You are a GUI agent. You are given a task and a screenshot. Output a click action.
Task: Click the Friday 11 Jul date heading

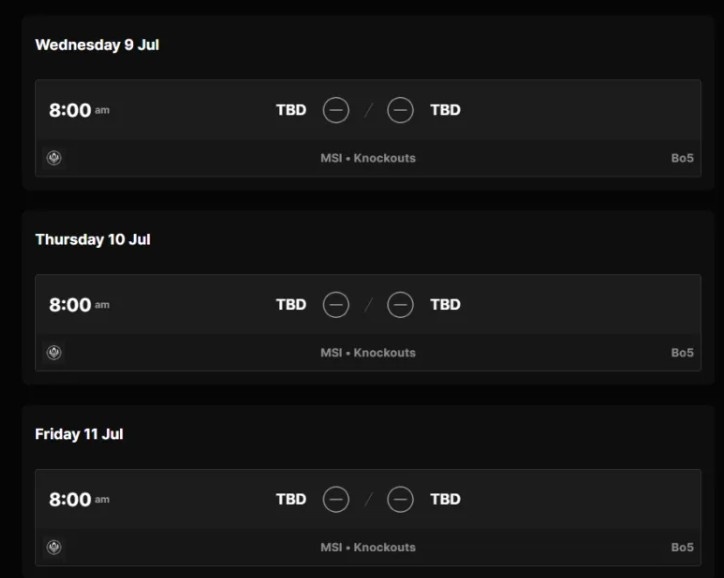79,434
